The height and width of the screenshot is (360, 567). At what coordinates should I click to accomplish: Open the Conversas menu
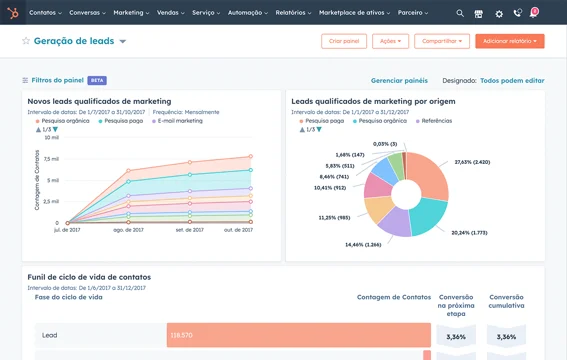87,13
